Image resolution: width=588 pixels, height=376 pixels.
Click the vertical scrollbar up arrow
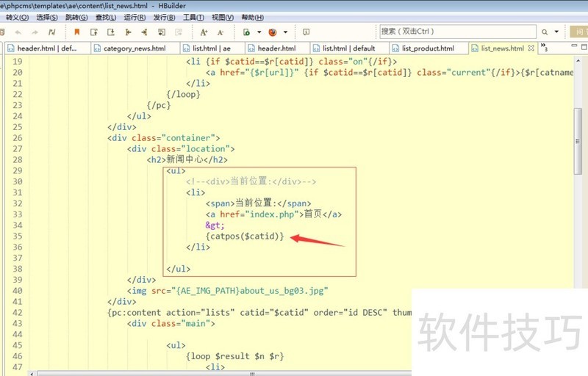tap(578, 61)
